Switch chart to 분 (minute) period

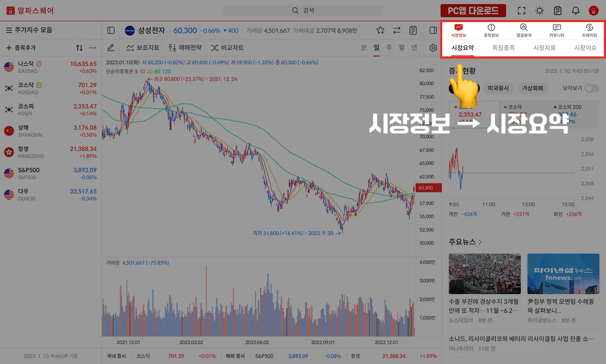coord(364,48)
